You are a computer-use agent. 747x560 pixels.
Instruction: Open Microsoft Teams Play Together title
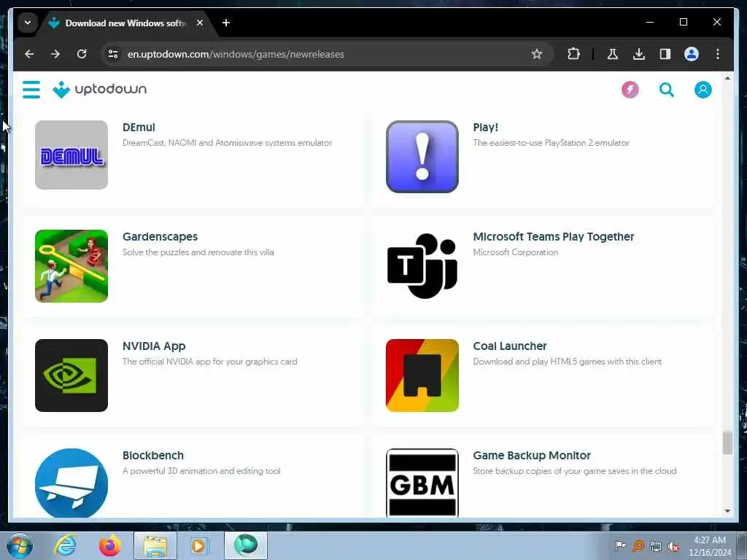tap(554, 237)
